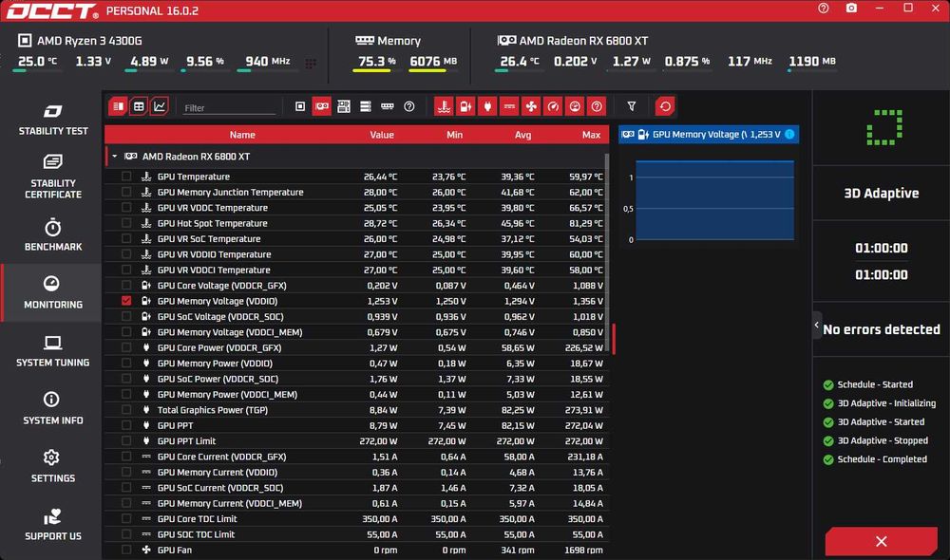Filter sensors by storage icon
950x560 pixels.
[366, 106]
